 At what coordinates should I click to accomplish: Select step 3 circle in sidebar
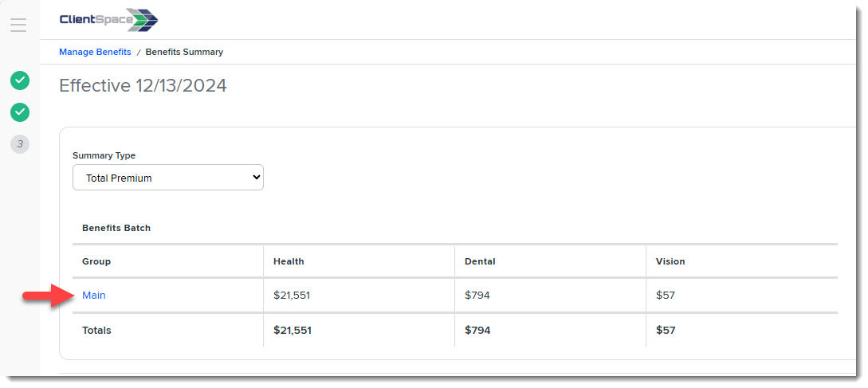tap(20, 144)
